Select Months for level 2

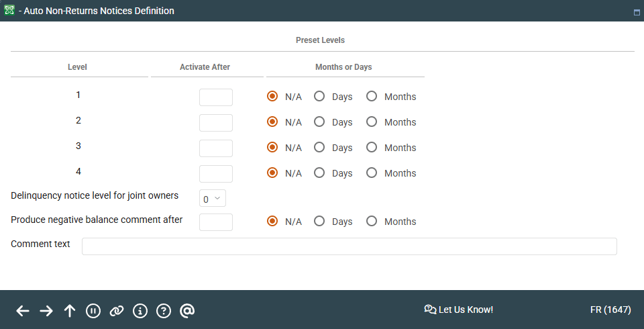click(x=372, y=122)
